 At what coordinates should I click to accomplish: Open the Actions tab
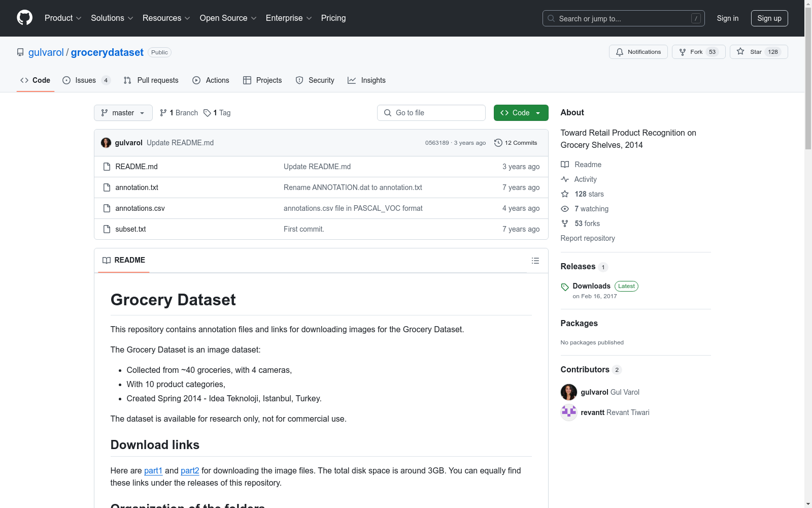(211, 80)
